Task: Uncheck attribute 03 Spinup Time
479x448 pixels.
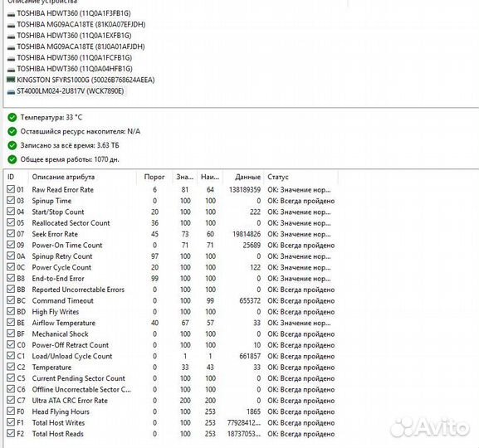Action: [11, 200]
